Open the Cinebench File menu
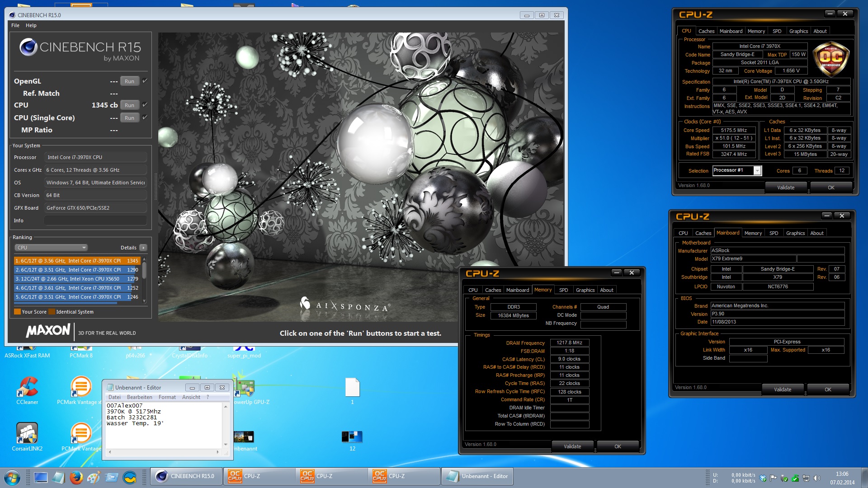Screen dimensions: 868x488 [x=15, y=25]
